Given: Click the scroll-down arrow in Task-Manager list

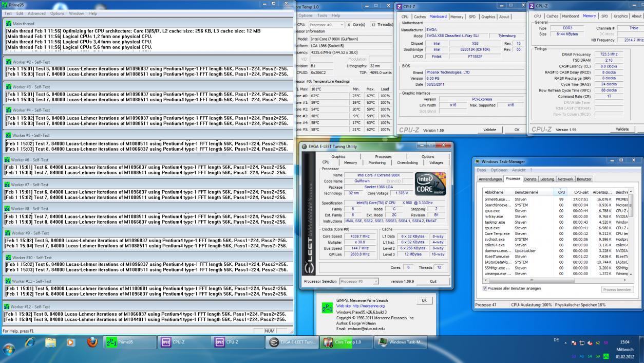Looking at the screenshot, I should point(631,274).
